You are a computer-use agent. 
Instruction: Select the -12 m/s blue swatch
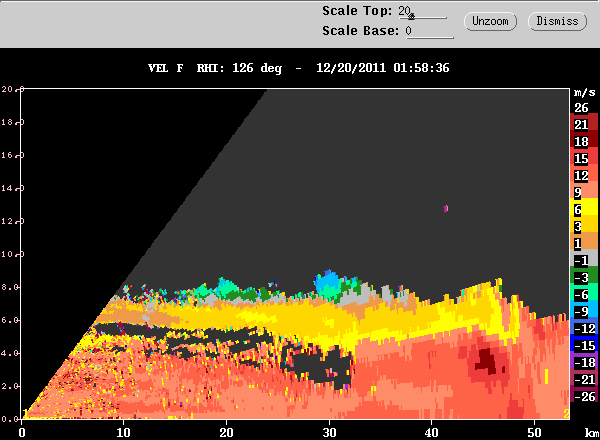tap(584, 328)
